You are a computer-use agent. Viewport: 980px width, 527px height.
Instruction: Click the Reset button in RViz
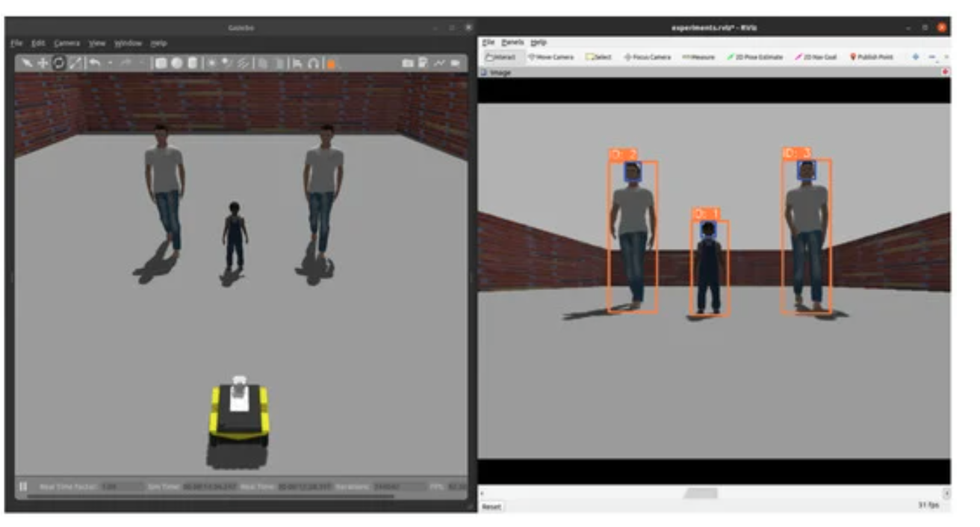pyautogui.click(x=491, y=507)
